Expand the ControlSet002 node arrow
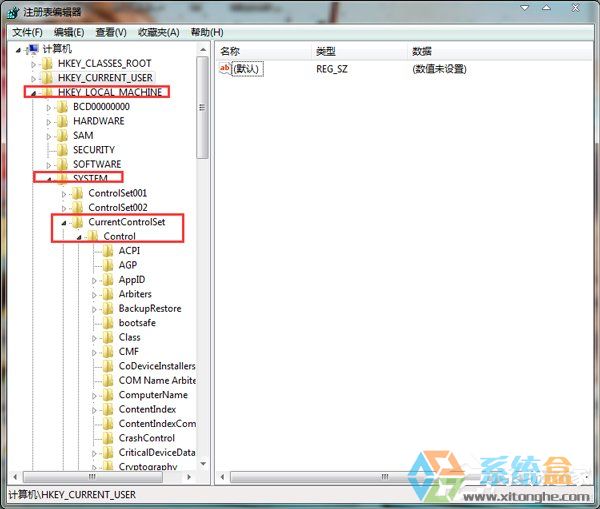Screen dimensions: 600x509 tap(64, 209)
